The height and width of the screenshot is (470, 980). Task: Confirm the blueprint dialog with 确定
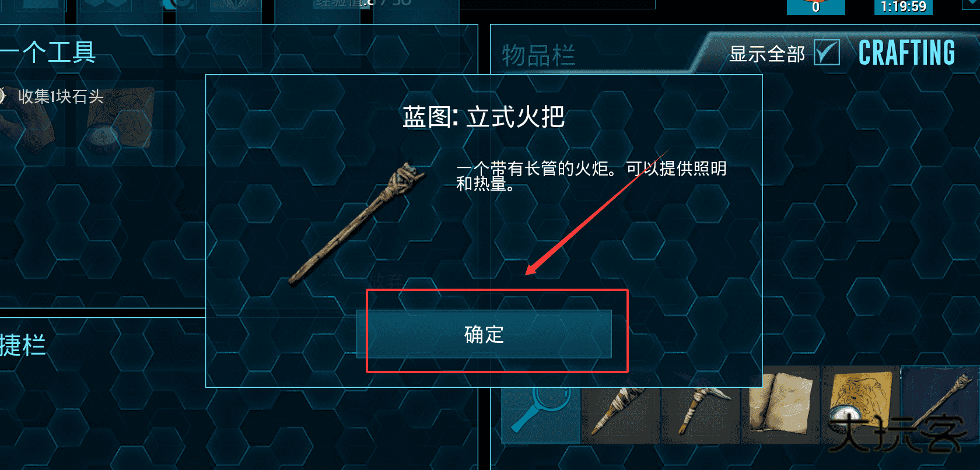tap(484, 334)
